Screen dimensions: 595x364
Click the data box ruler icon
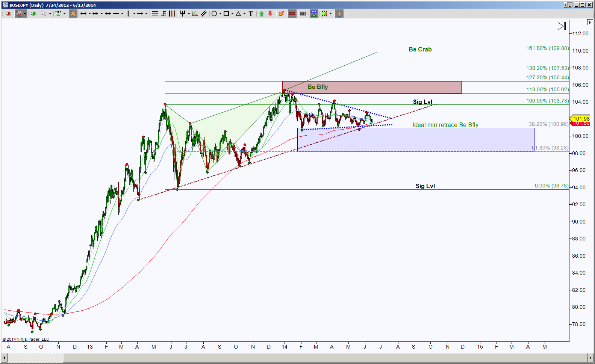303,14
